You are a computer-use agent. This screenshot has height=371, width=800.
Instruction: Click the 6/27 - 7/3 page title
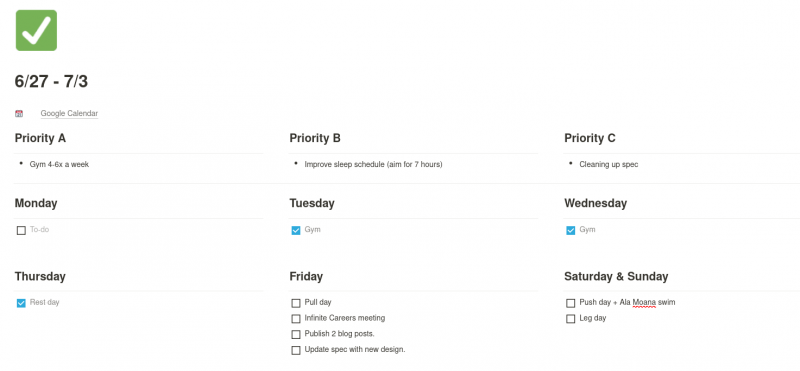[52, 81]
